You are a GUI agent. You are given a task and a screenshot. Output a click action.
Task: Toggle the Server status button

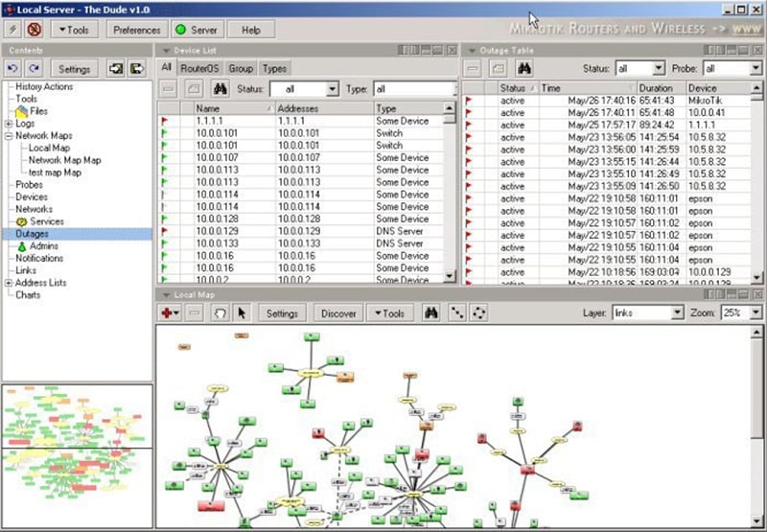pos(198,30)
